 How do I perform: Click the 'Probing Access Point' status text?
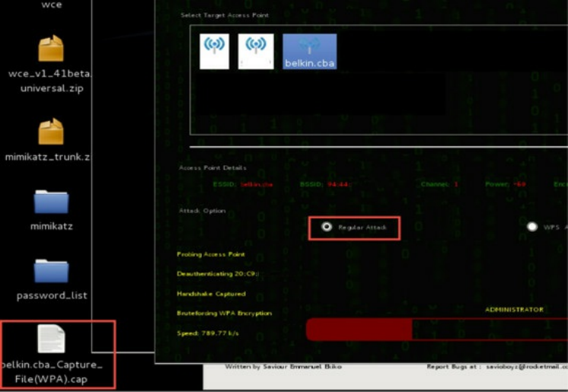click(211, 254)
